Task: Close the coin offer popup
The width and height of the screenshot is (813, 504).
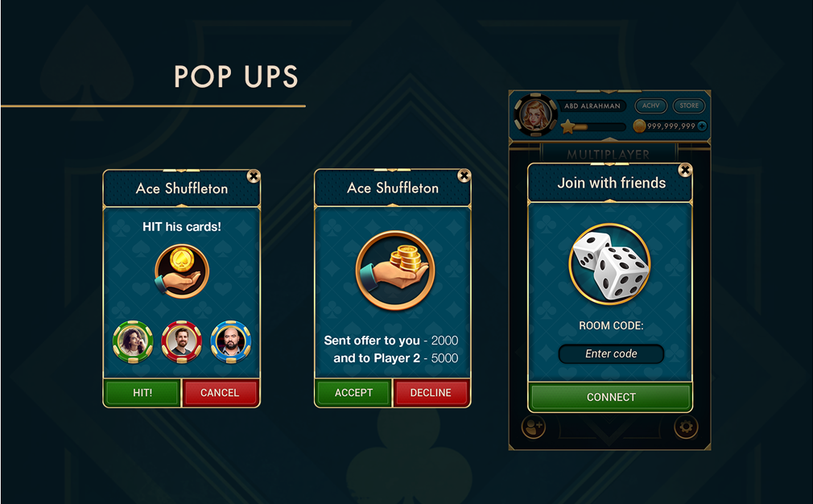Action: (x=464, y=176)
